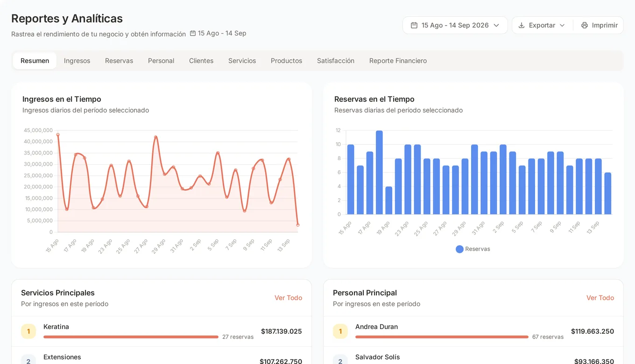The height and width of the screenshot is (364, 635).
Task: Open the Productos tab
Action: pyautogui.click(x=286, y=61)
